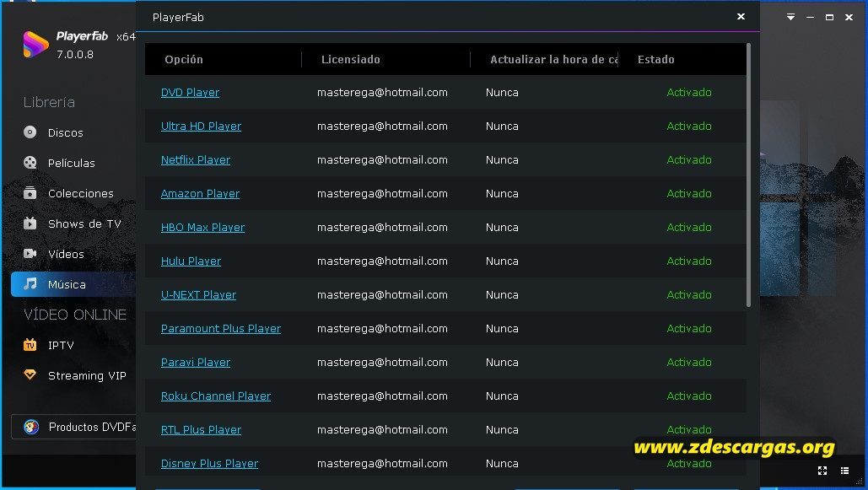The height and width of the screenshot is (490, 868).
Task: Click Activado status in Hulu Player row
Action: click(x=689, y=261)
